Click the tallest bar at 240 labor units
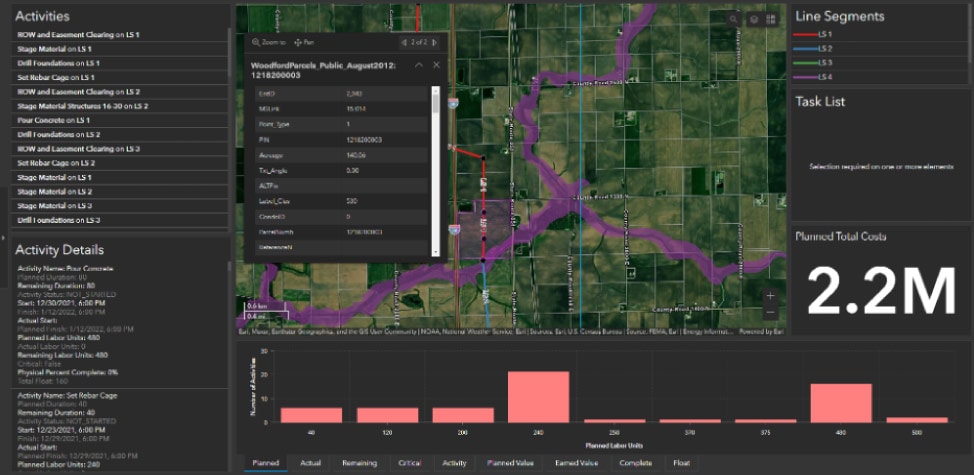 [x=539, y=397]
